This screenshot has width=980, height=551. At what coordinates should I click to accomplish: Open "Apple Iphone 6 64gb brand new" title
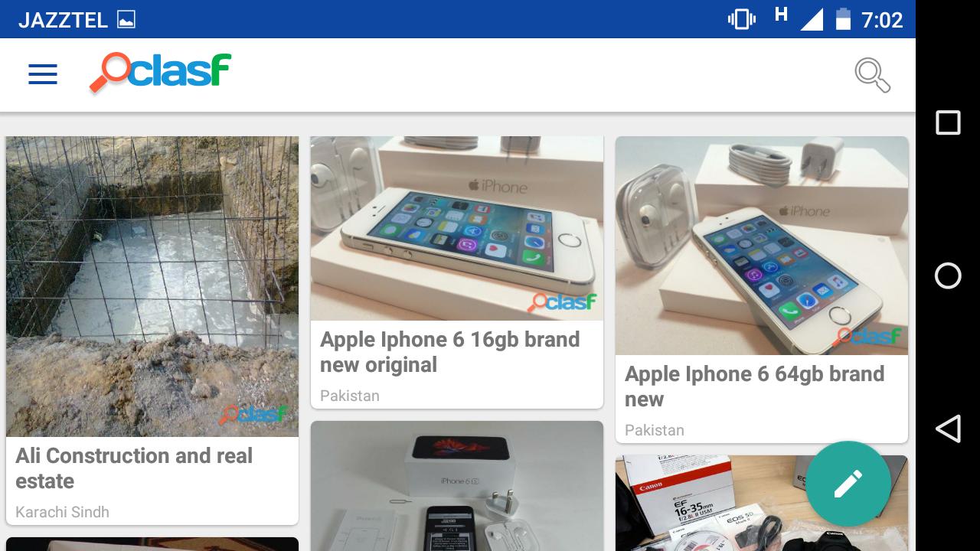(755, 386)
